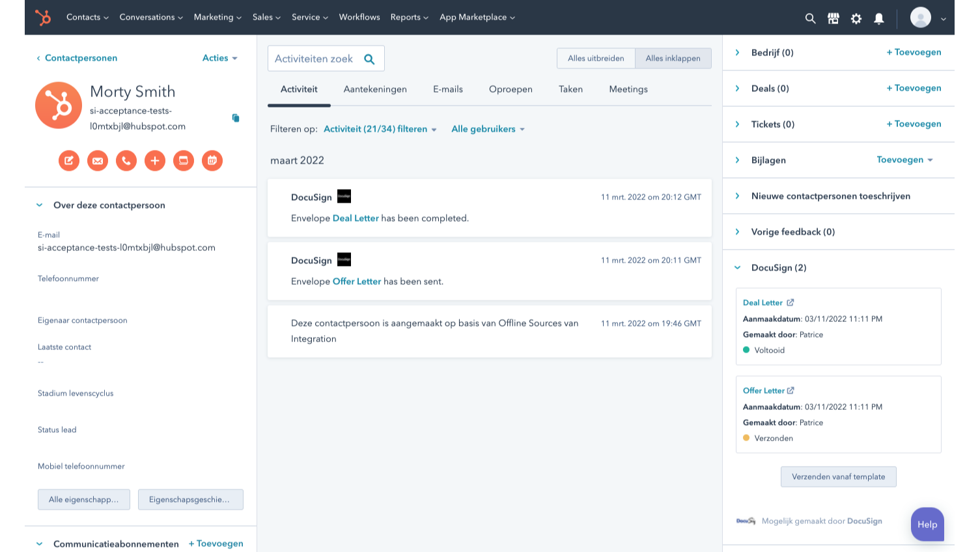
Task: Open the Service menu
Action: point(310,18)
